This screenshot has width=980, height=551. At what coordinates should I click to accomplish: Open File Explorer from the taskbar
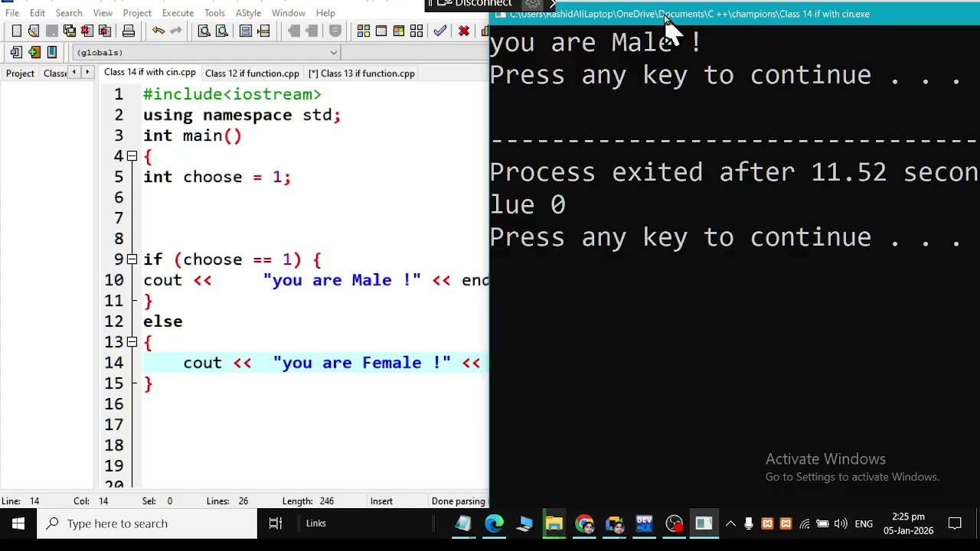[554, 523]
